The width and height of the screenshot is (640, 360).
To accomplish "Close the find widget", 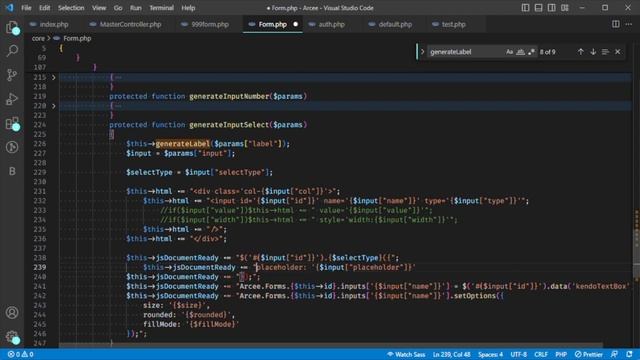I will pyautogui.click(x=618, y=52).
